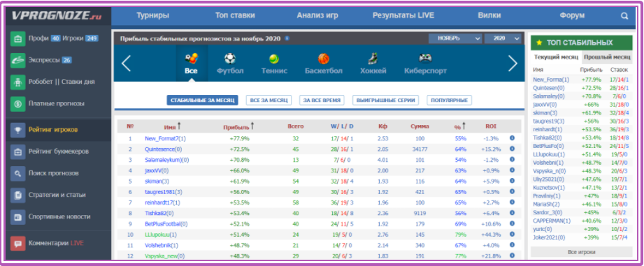Show the previous sports with left arrow

(126, 64)
